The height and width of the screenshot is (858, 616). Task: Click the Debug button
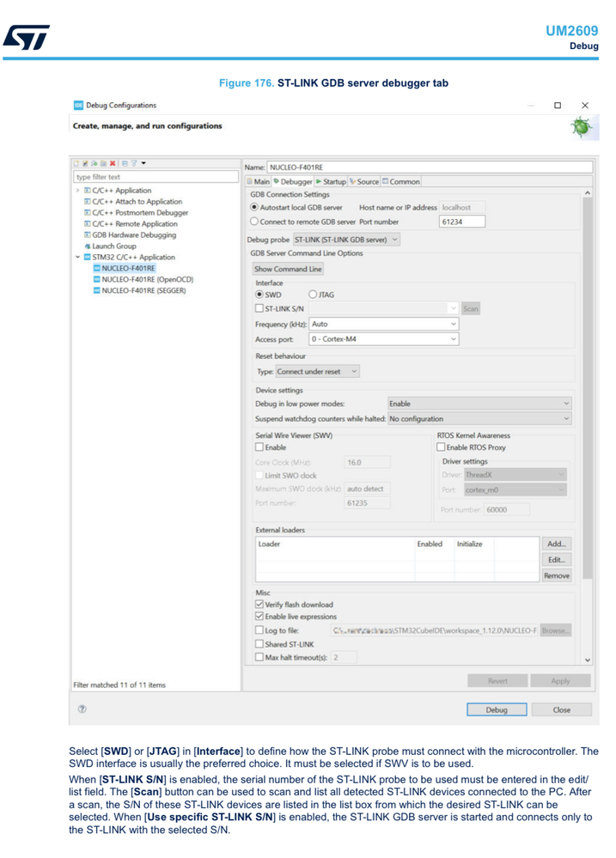pos(497,709)
